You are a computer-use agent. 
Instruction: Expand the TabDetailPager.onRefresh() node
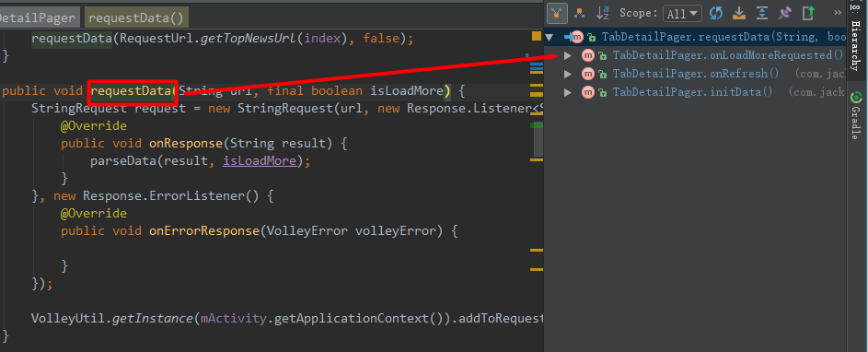pos(567,74)
